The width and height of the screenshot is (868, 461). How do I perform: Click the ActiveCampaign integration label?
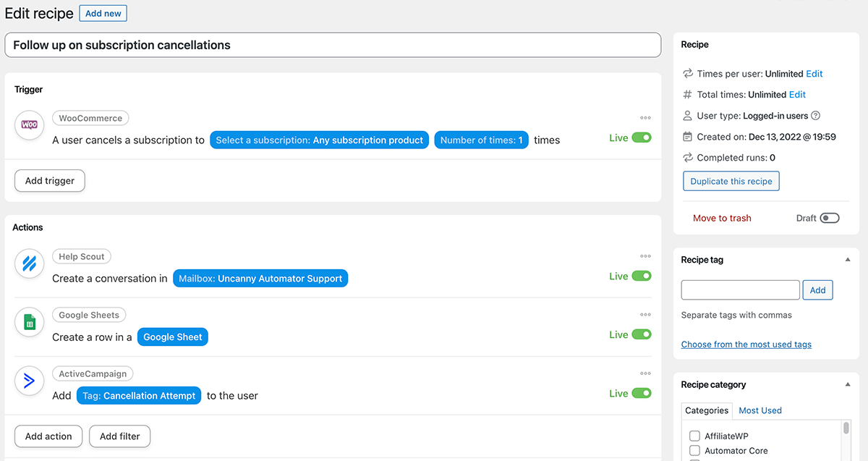tap(93, 373)
